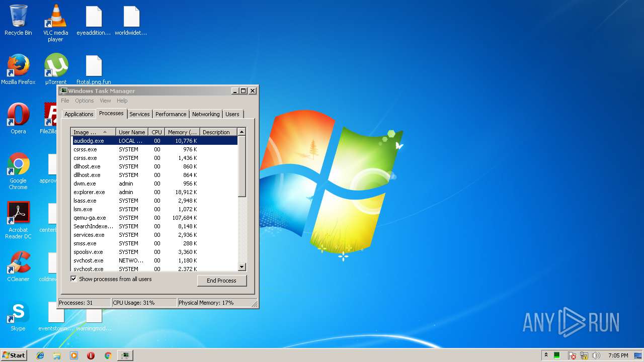The image size is (644, 362).
Task: Open Skype desktop shortcut
Action: [x=18, y=316]
